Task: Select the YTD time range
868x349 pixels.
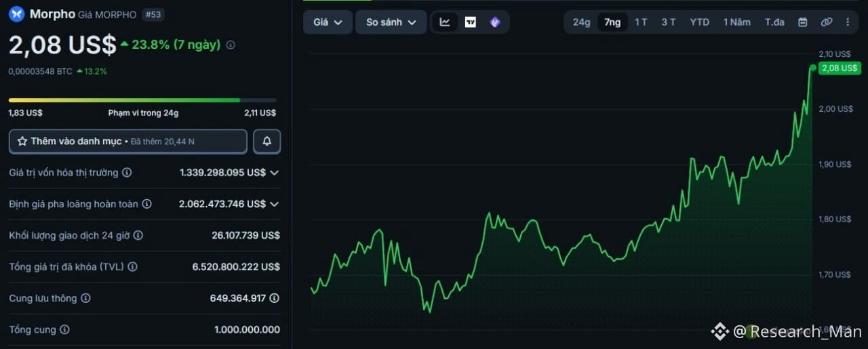Action: click(x=700, y=22)
